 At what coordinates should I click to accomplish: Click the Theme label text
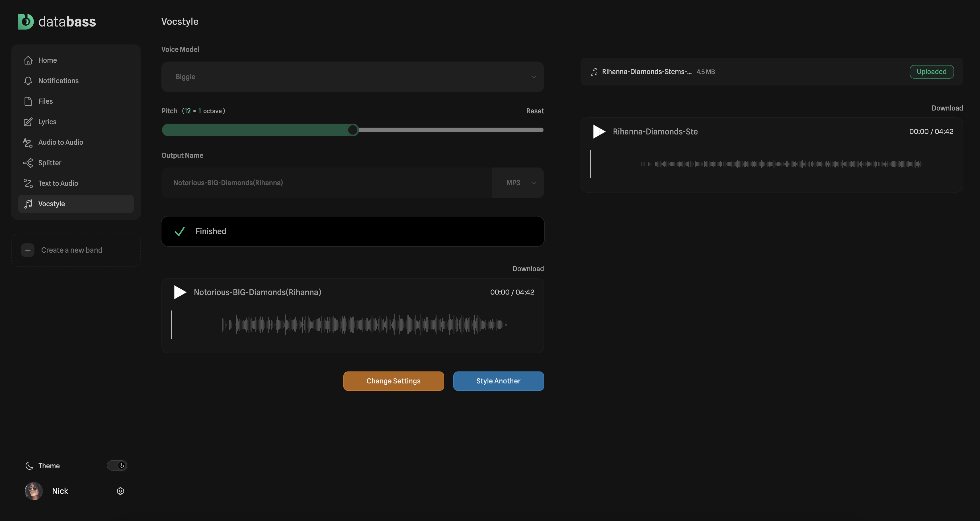[x=49, y=466]
